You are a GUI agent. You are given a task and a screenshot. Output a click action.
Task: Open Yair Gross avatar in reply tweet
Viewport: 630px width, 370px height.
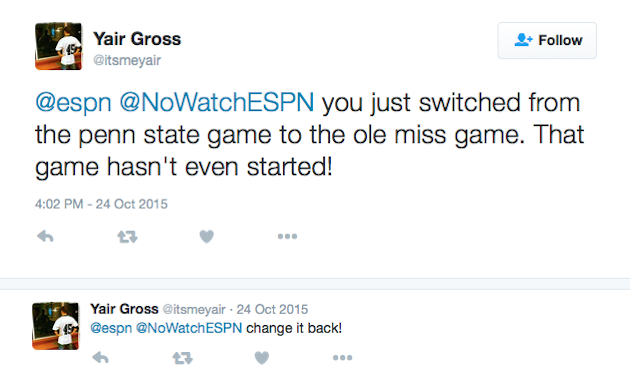[x=56, y=326]
